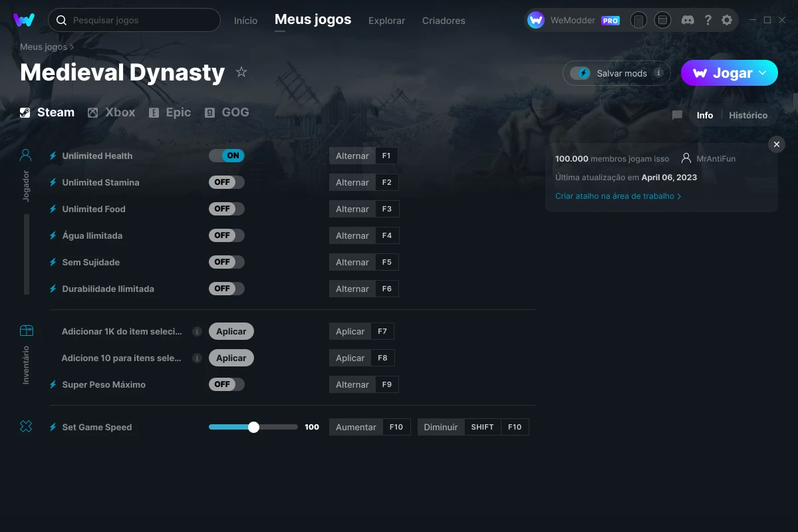Select the GOG platform tab

[x=227, y=112]
